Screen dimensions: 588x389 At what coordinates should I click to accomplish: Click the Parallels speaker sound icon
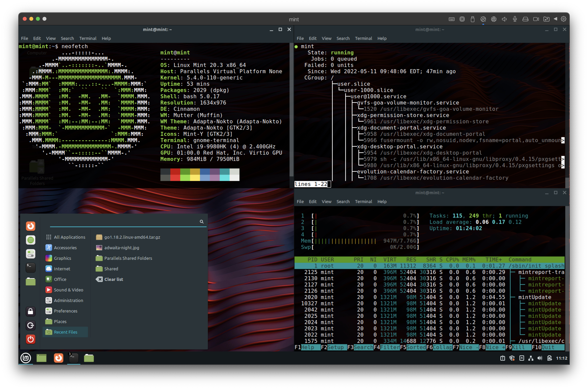pyautogui.click(x=504, y=19)
